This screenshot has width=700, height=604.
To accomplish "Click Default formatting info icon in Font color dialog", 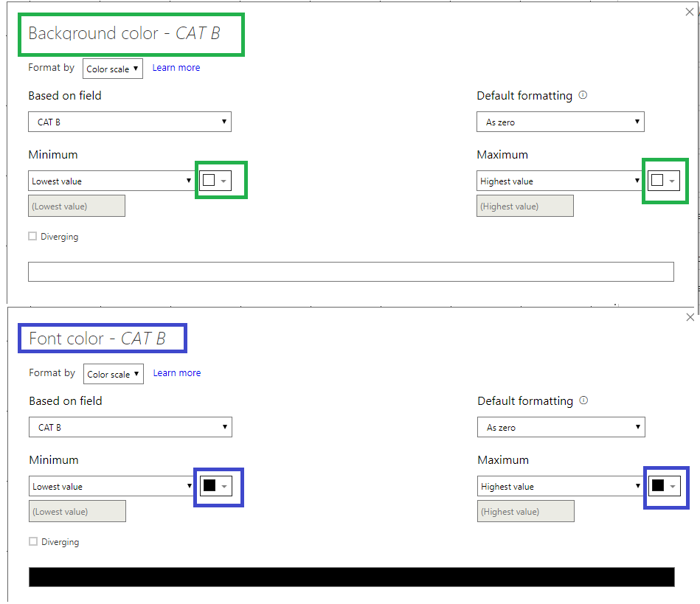I will tap(584, 400).
